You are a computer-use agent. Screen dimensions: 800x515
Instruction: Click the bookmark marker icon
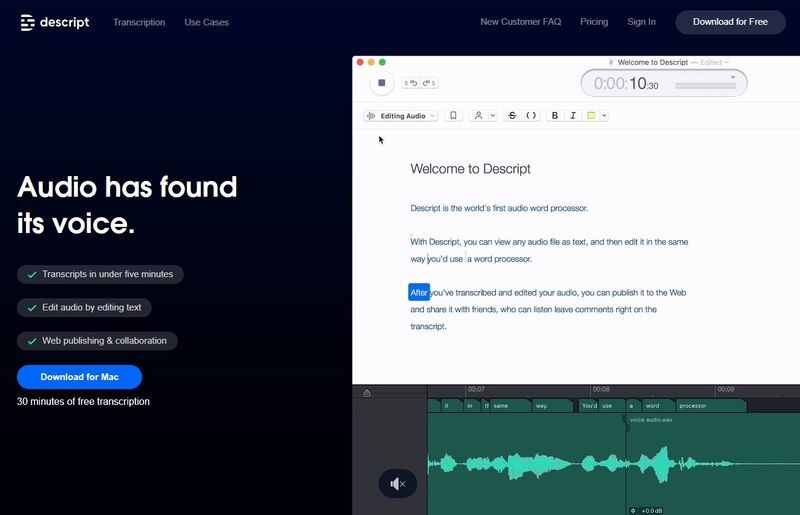click(x=454, y=116)
